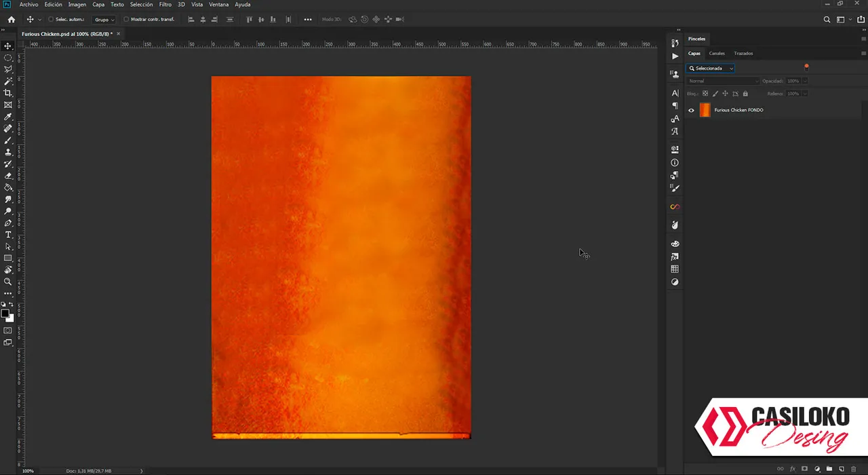Select the Zoom magnifier tool
Viewport: 868px width, 475px height.
click(x=8, y=282)
